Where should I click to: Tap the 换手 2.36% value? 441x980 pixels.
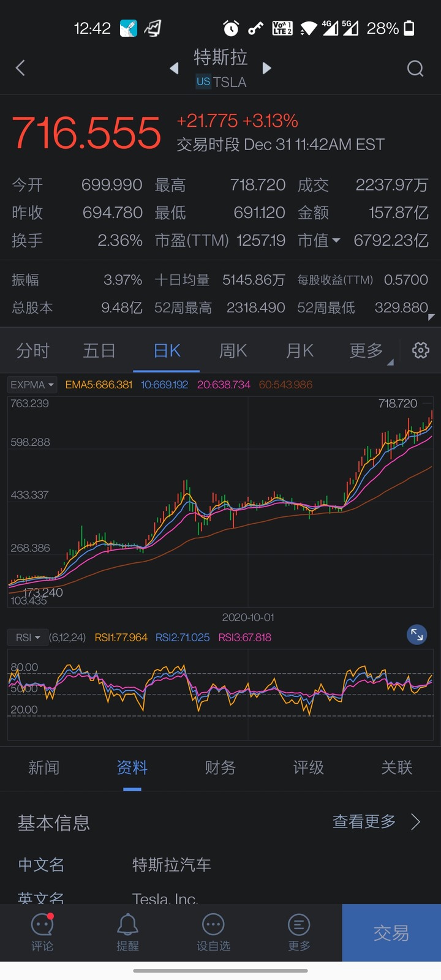(120, 240)
